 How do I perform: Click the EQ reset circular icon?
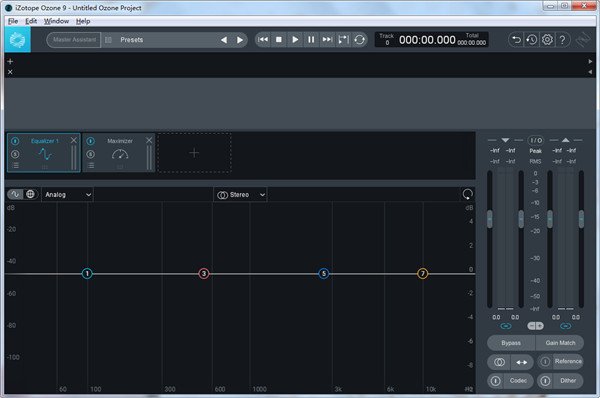tap(468, 194)
